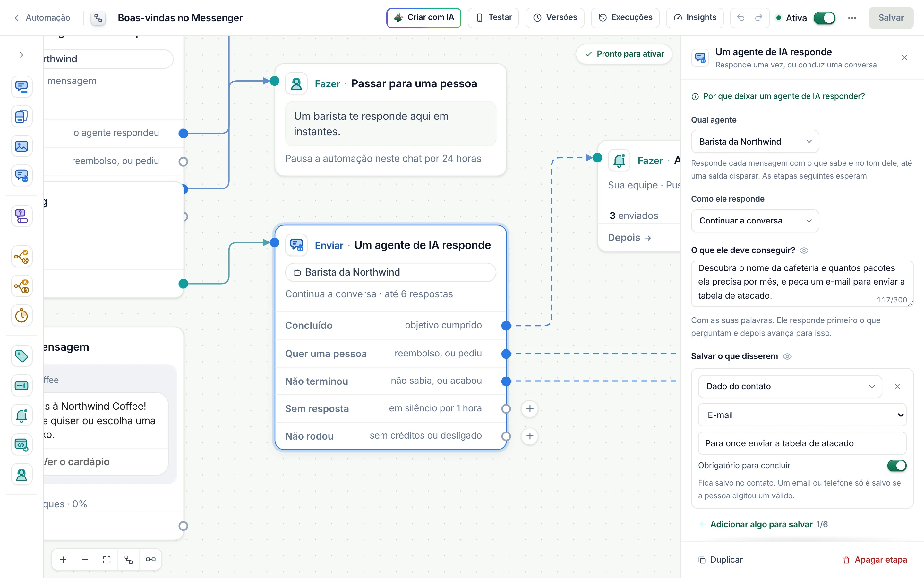This screenshot has height=578, width=924.
Task: Redo the last change
Action: (759, 18)
